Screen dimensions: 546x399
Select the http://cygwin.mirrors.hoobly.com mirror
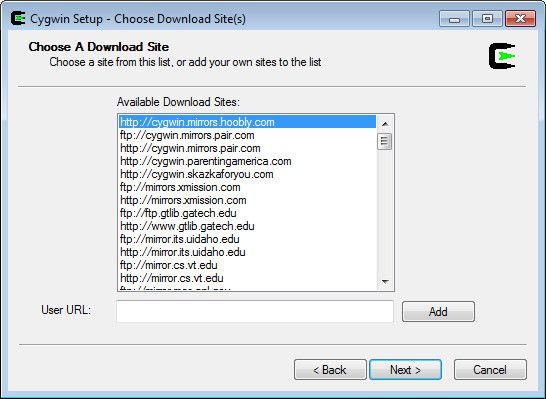248,122
